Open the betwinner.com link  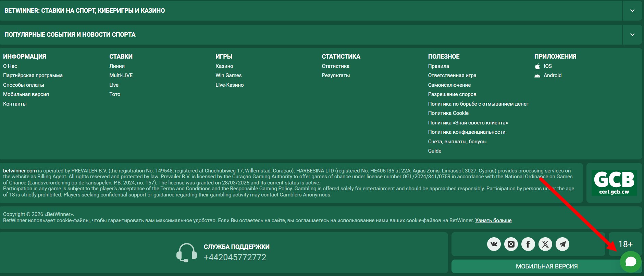20,171
